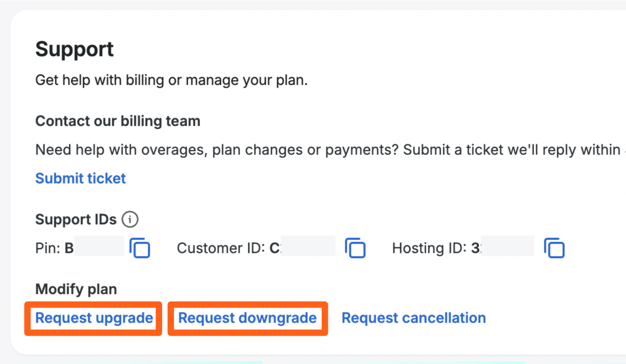Click the 'Customer ID:' label
The height and width of the screenshot is (364, 626).
(221, 249)
